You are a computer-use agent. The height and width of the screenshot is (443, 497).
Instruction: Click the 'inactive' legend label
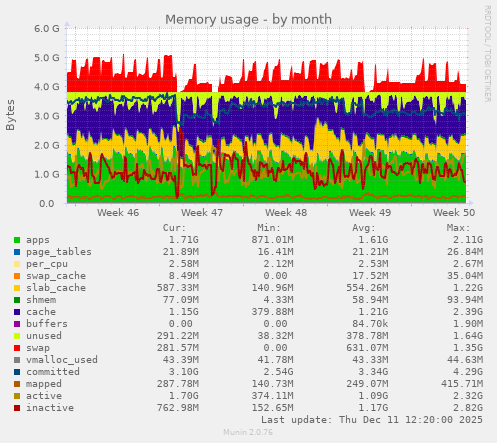tap(50, 408)
